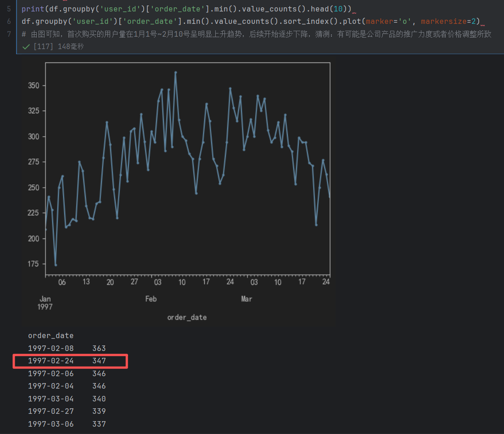Click the Chinese comment line starting with 由图可知
Image resolution: width=504 pixels, height=434 pixels.
257,34
